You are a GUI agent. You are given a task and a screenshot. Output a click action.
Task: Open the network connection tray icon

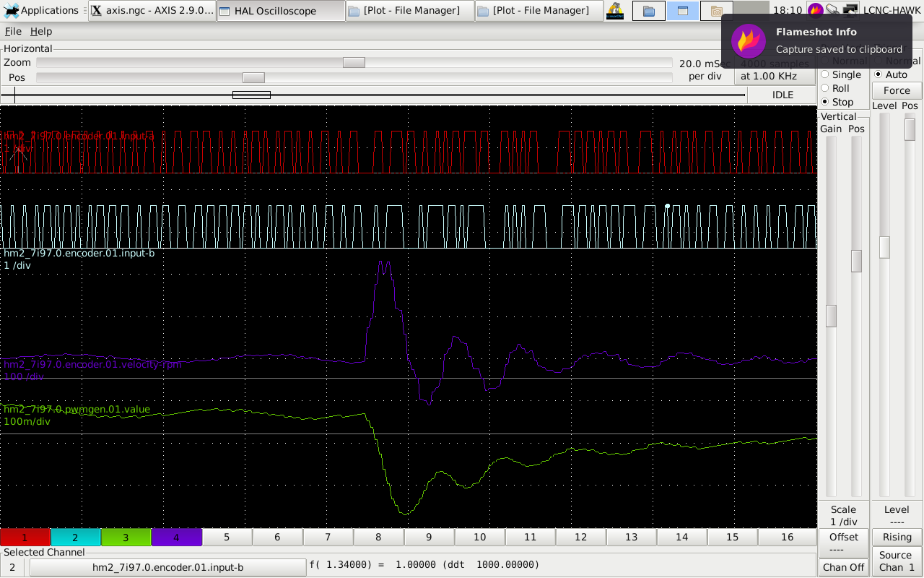click(x=833, y=10)
